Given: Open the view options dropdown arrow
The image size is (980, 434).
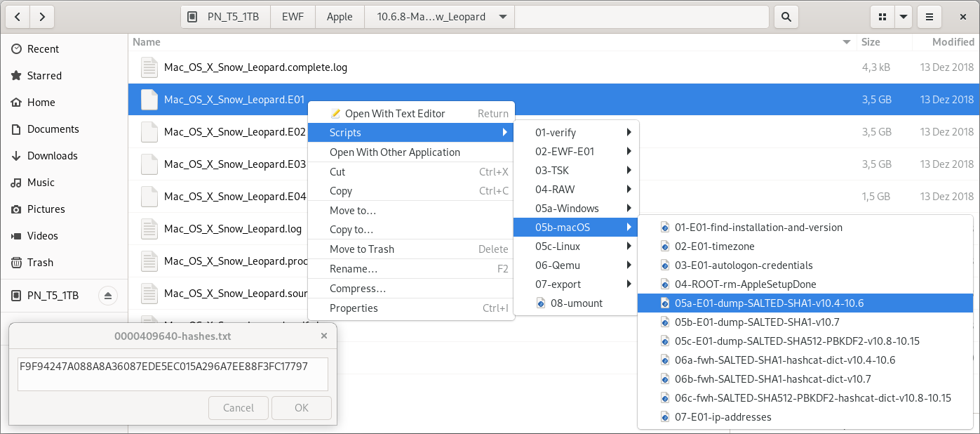Looking at the screenshot, I should pos(903,17).
